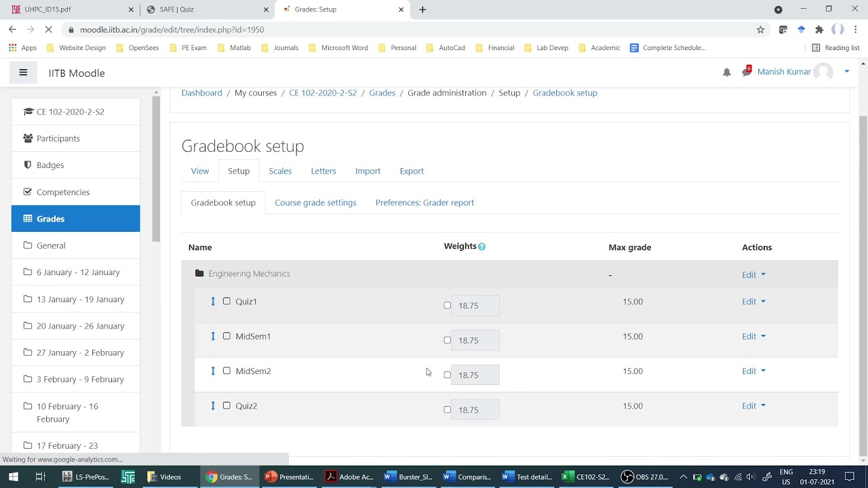This screenshot has width=868, height=488.
Task: Select the Quiz1 checkbox
Action: tap(226, 302)
